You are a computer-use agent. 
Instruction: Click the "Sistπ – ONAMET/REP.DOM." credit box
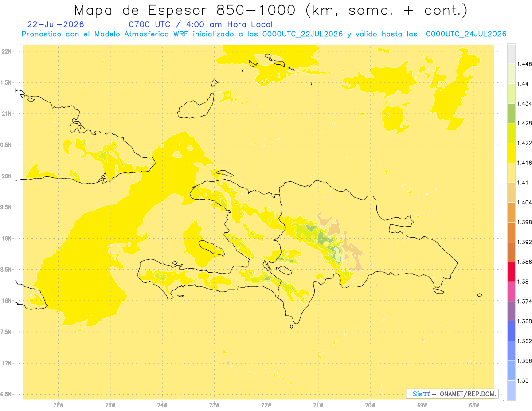(452, 394)
